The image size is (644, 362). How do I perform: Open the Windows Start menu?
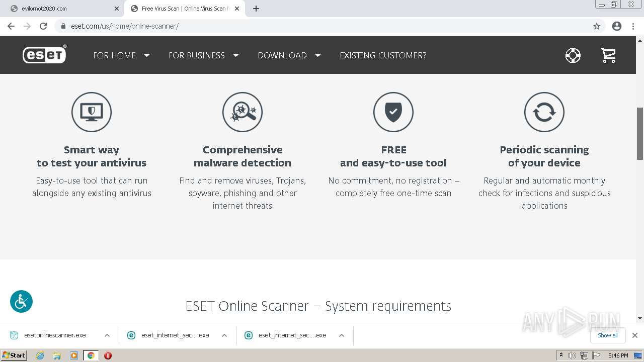pyautogui.click(x=14, y=355)
